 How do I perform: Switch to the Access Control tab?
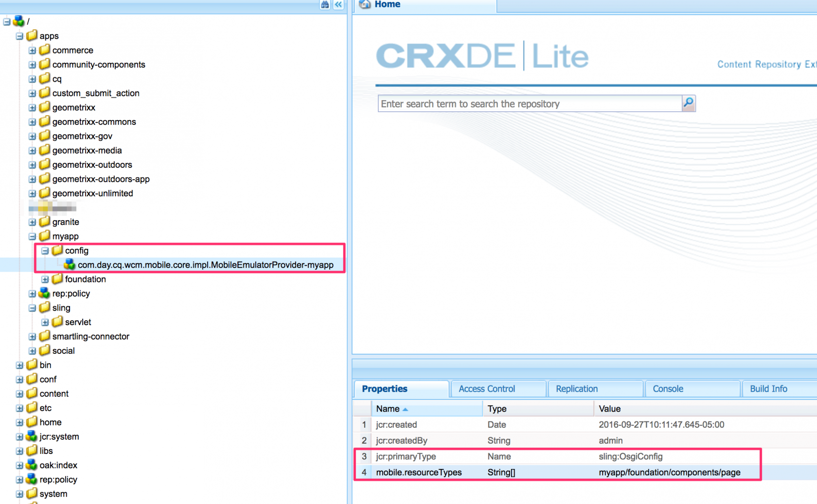point(487,389)
